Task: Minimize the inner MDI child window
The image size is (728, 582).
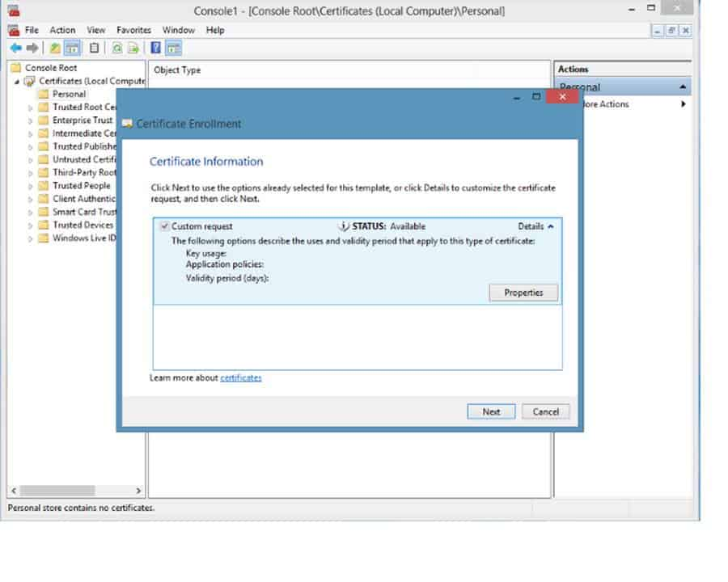Action: click(x=658, y=31)
